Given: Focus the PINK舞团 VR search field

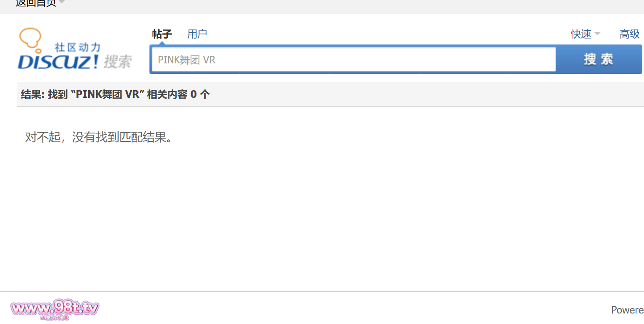Looking at the screenshot, I should pyautogui.click(x=353, y=60).
